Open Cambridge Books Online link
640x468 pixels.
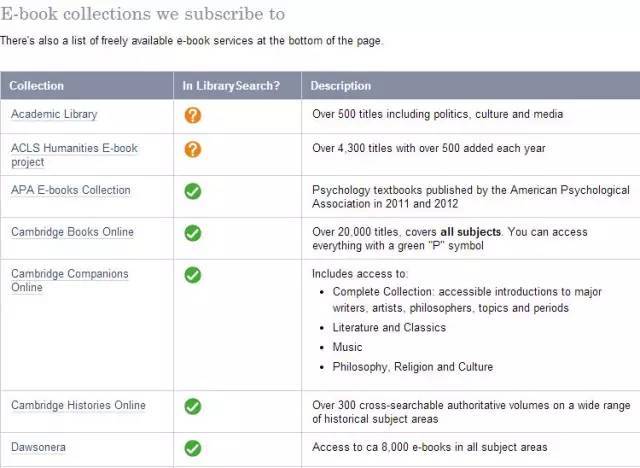click(x=72, y=232)
